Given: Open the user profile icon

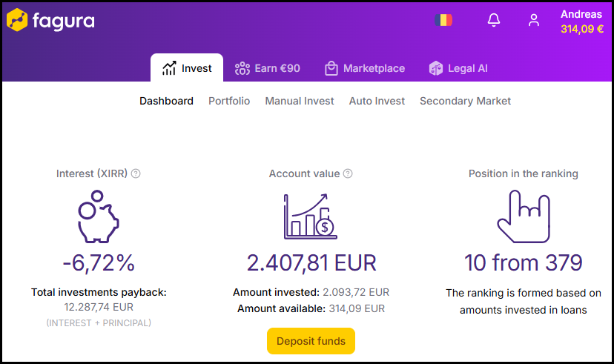Looking at the screenshot, I should click(534, 20).
